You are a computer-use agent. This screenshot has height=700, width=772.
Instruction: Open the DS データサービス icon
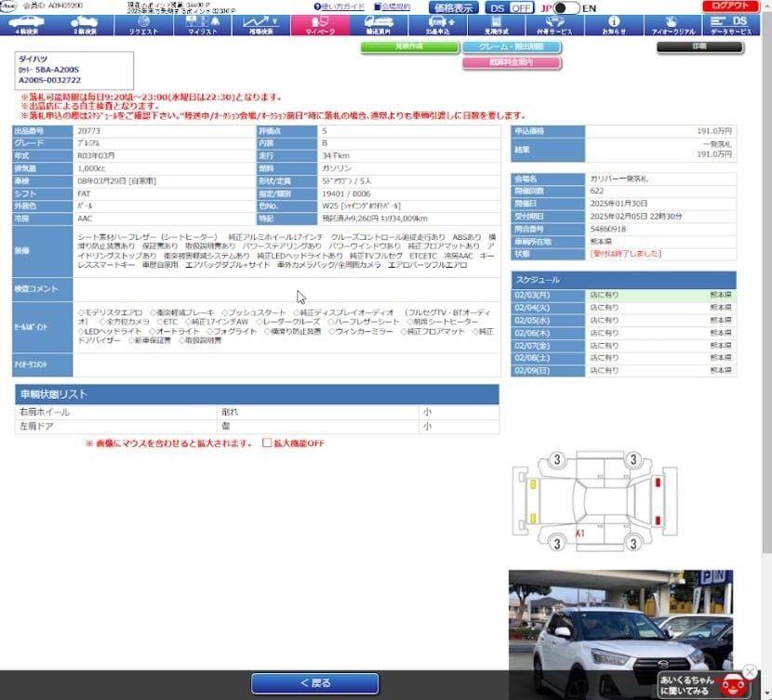[x=732, y=25]
